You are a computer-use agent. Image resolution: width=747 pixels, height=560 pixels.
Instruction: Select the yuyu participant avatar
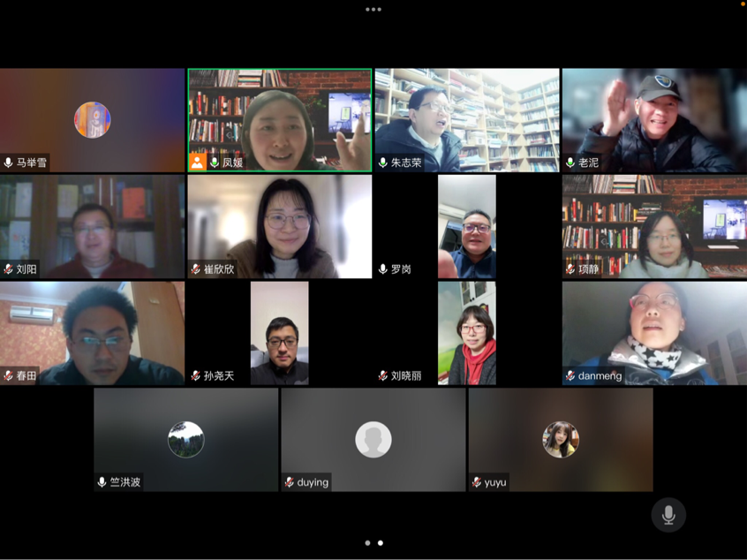point(561,439)
